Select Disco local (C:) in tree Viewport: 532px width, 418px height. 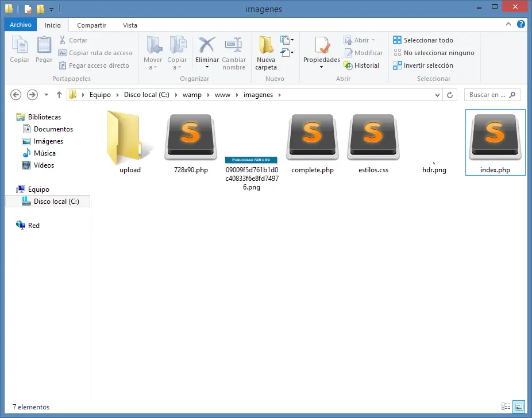(48, 202)
